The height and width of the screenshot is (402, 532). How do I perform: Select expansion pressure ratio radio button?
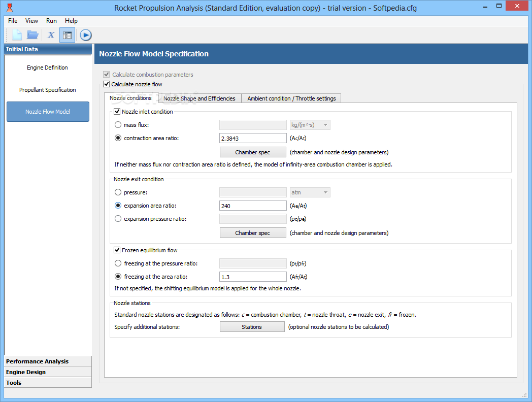pos(118,218)
